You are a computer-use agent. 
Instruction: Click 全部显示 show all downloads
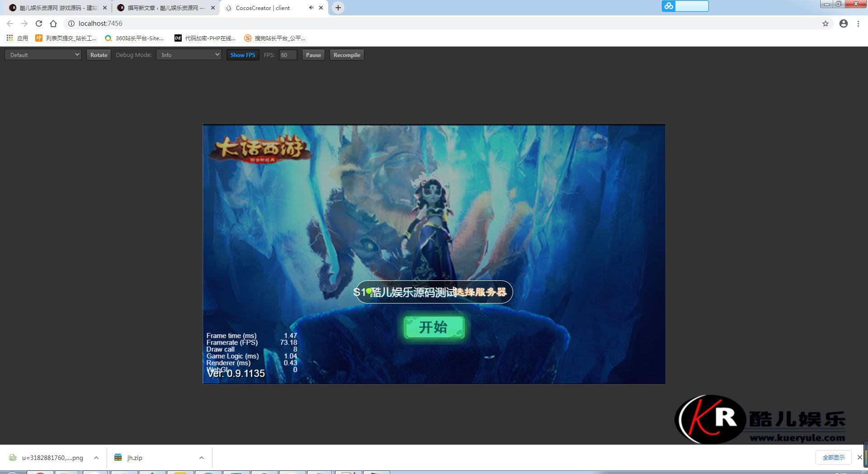[833, 457]
